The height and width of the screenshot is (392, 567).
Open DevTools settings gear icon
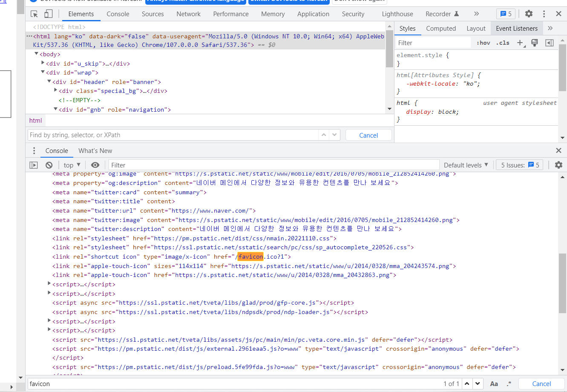click(529, 14)
